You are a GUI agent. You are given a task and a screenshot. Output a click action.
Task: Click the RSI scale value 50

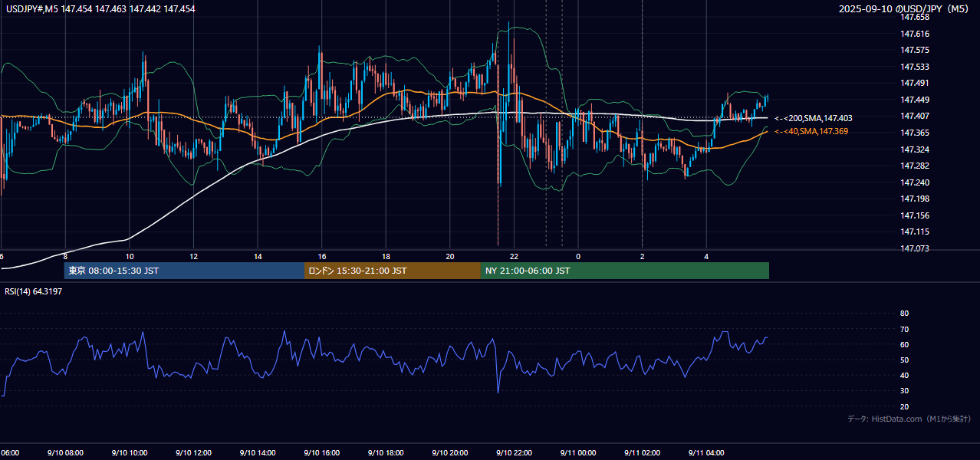click(x=904, y=360)
